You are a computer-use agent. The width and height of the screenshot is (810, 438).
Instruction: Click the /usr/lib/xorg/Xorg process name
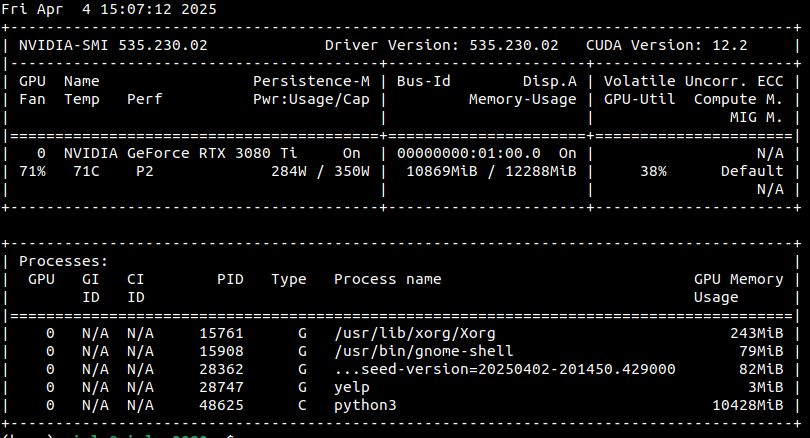[415, 333]
